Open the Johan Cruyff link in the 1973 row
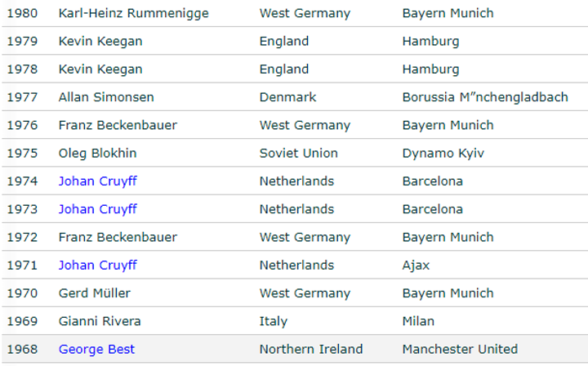 (x=97, y=209)
